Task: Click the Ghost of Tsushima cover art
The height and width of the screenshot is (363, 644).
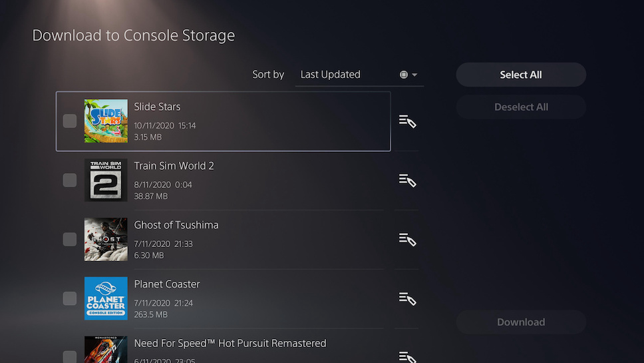Action: 106,239
